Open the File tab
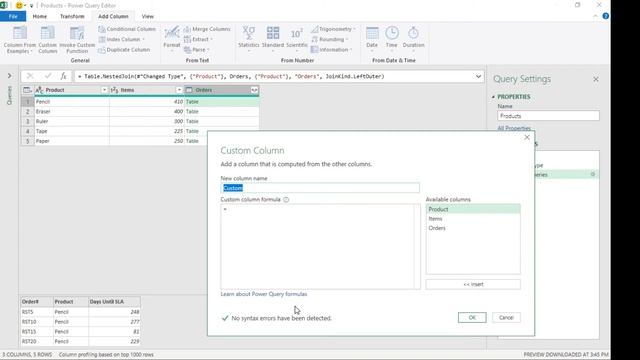The image size is (640, 360). click(x=13, y=16)
